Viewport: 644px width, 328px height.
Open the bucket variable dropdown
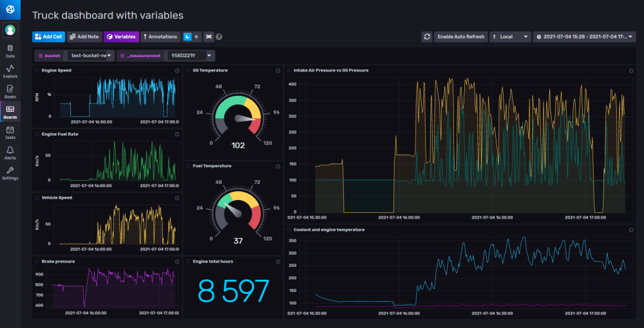click(x=91, y=56)
